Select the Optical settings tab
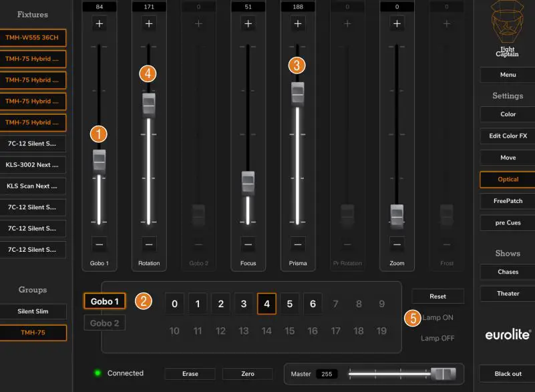The width and height of the screenshot is (535, 392). point(508,180)
